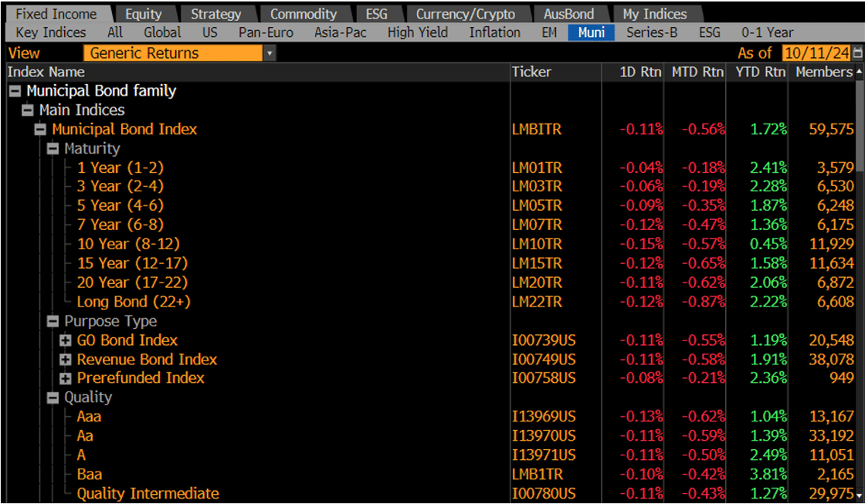Expand the Prefunded Index

coord(66,378)
